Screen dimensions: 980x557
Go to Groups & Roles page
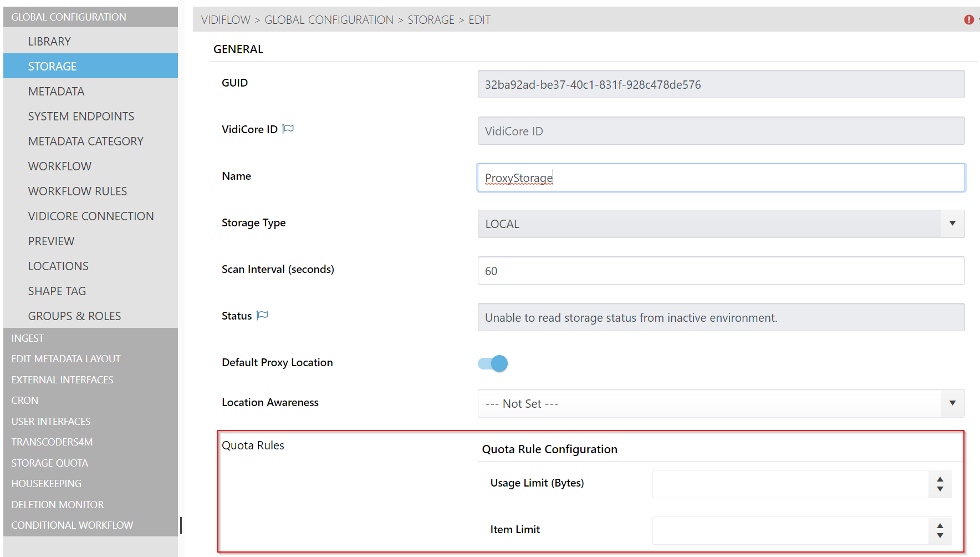click(x=74, y=316)
